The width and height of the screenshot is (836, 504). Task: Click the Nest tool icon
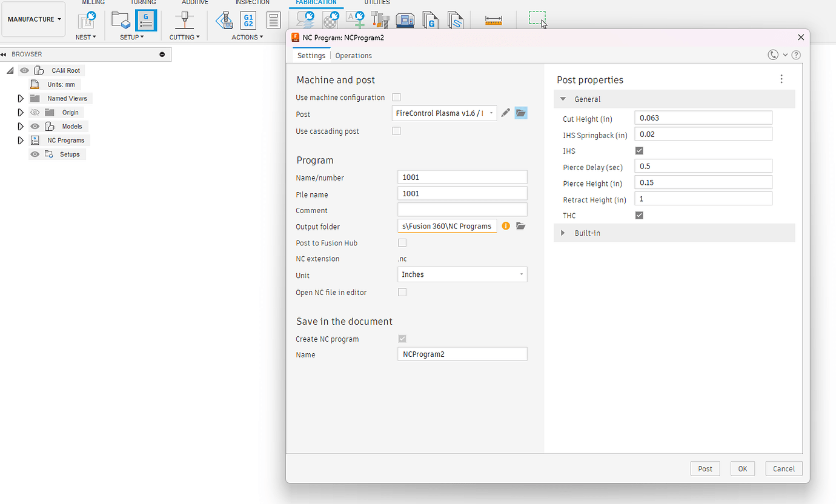click(x=86, y=20)
